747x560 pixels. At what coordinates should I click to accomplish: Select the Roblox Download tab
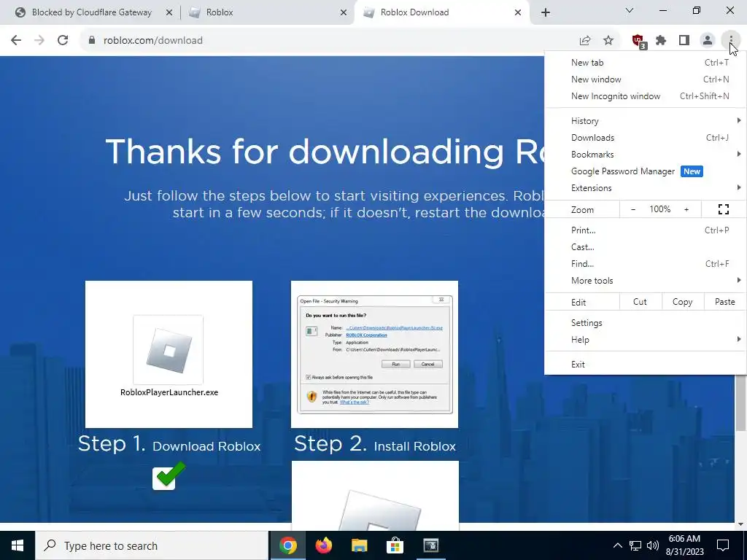(x=441, y=12)
